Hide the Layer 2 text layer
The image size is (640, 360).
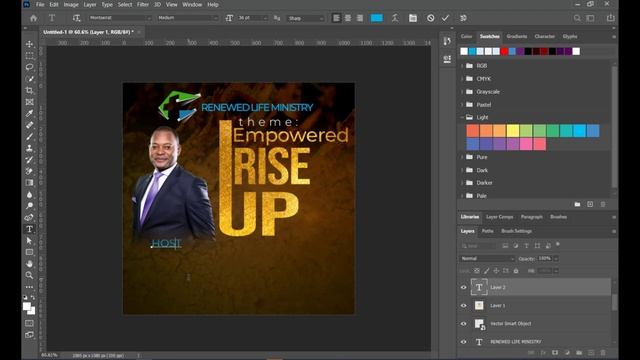pos(464,287)
